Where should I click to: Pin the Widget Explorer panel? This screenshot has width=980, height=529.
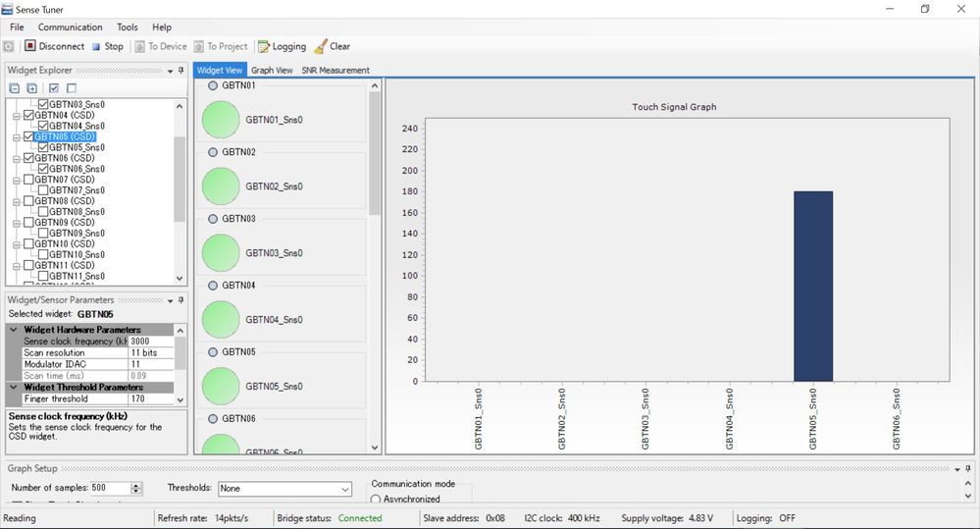[181, 71]
